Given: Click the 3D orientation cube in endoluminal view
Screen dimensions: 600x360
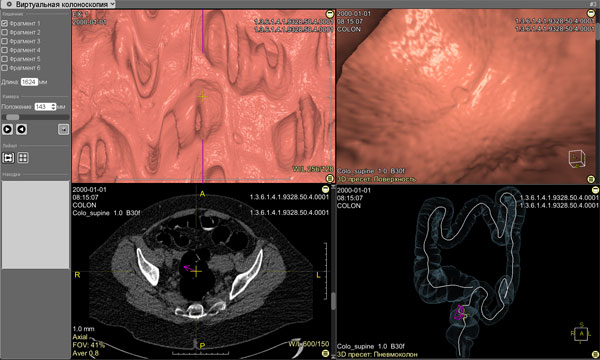Looking at the screenshot, I should pos(576,159).
